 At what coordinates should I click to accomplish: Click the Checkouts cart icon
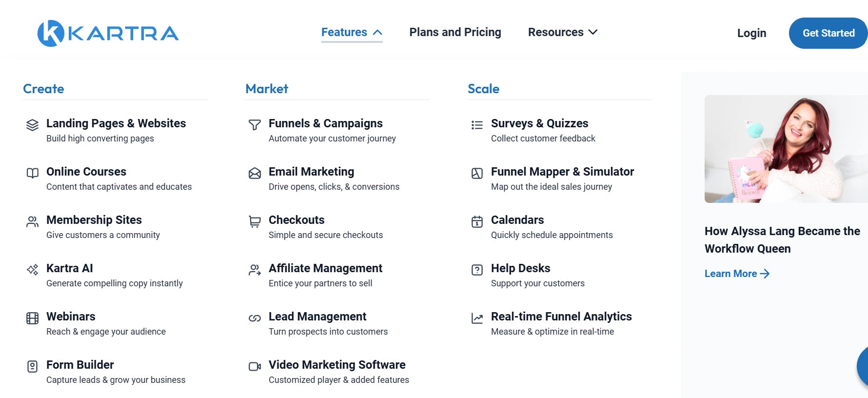point(255,222)
